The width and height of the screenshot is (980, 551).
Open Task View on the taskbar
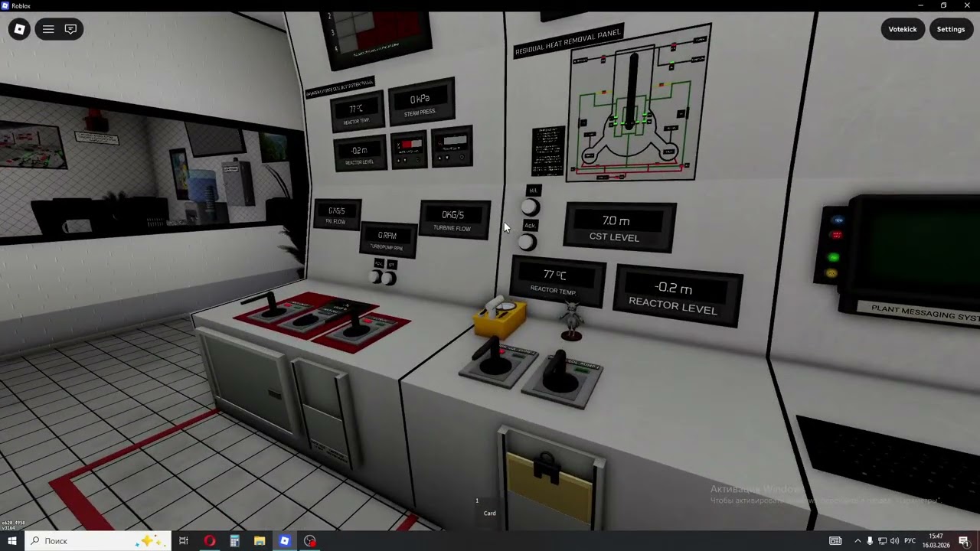click(184, 541)
